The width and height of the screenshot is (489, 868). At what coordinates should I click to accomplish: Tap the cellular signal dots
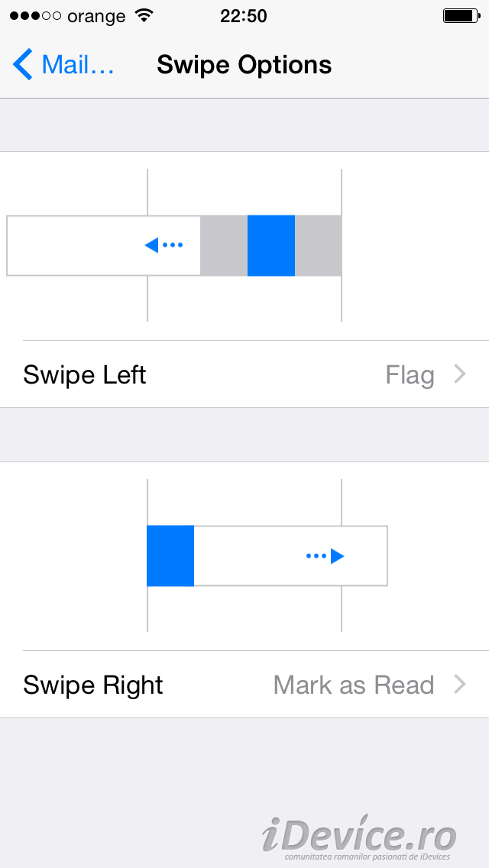35,16
